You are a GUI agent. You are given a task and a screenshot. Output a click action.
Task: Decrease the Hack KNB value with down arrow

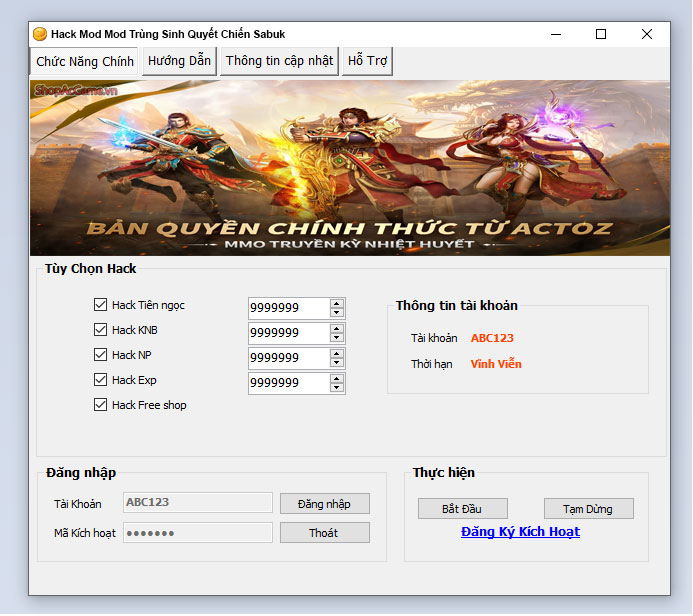click(x=337, y=338)
